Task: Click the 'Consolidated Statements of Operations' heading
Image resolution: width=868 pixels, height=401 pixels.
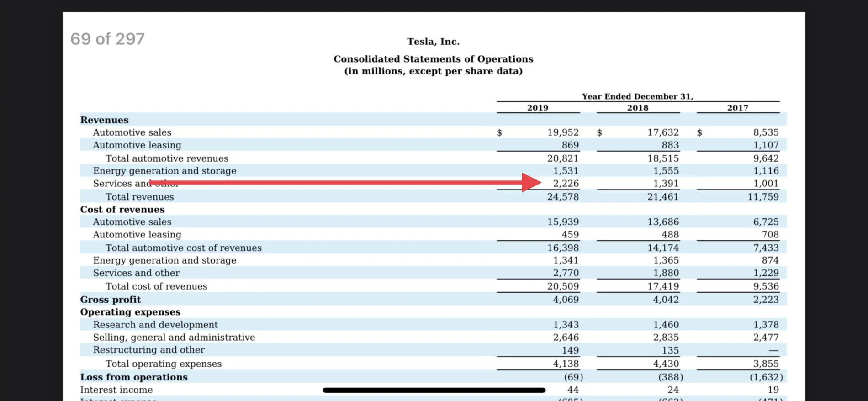Action: click(433, 59)
